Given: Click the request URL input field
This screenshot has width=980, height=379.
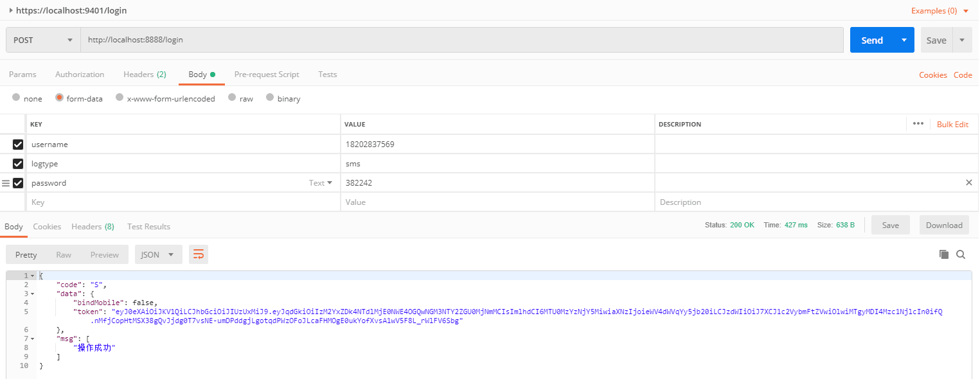Looking at the screenshot, I should pos(461,40).
